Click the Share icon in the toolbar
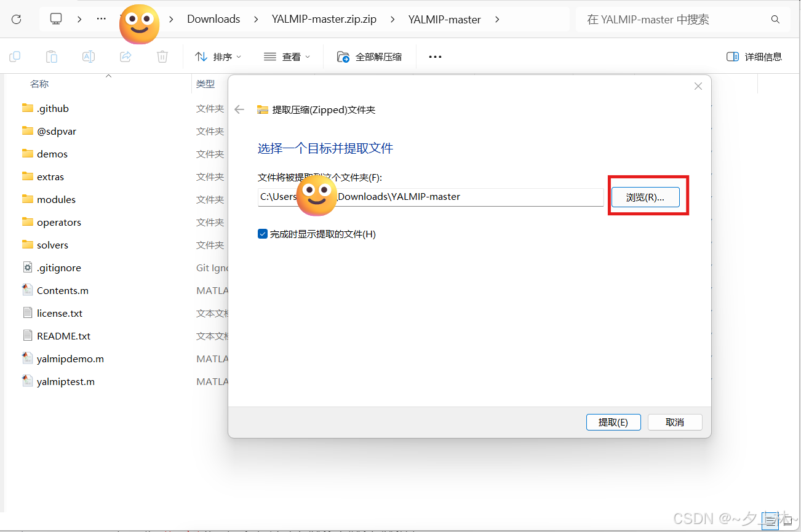 (126, 56)
